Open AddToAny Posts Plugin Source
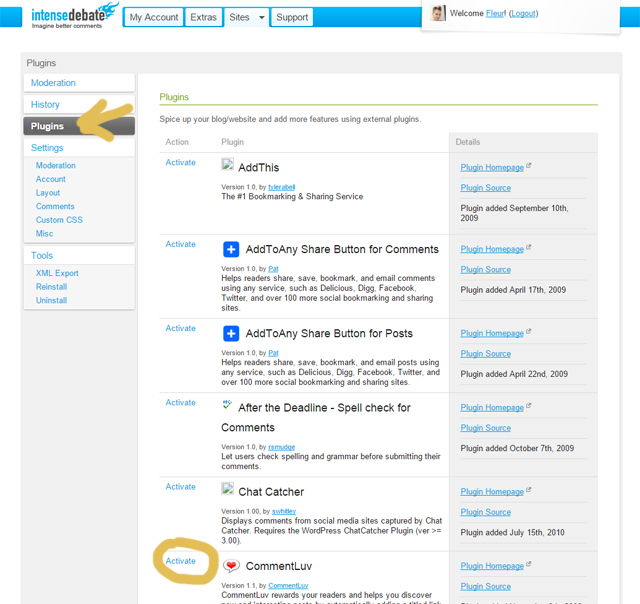 tap(486, 353)
